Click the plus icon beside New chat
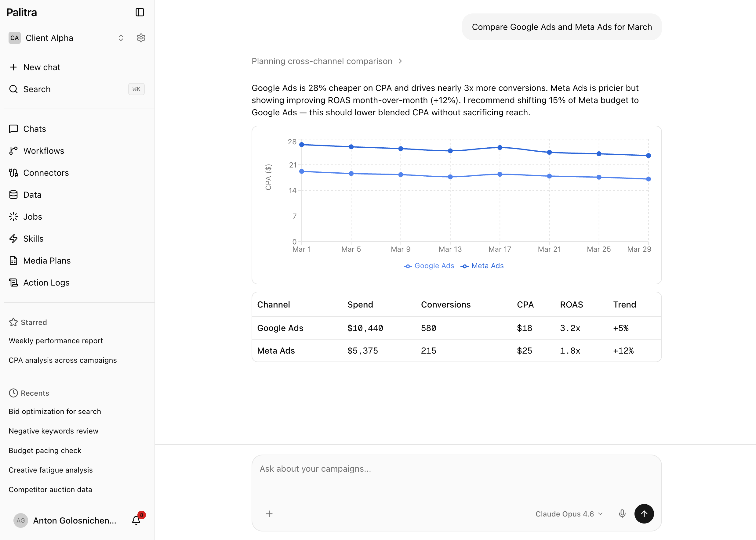Viewport: 756px width, 540px height. click(13, 67)
